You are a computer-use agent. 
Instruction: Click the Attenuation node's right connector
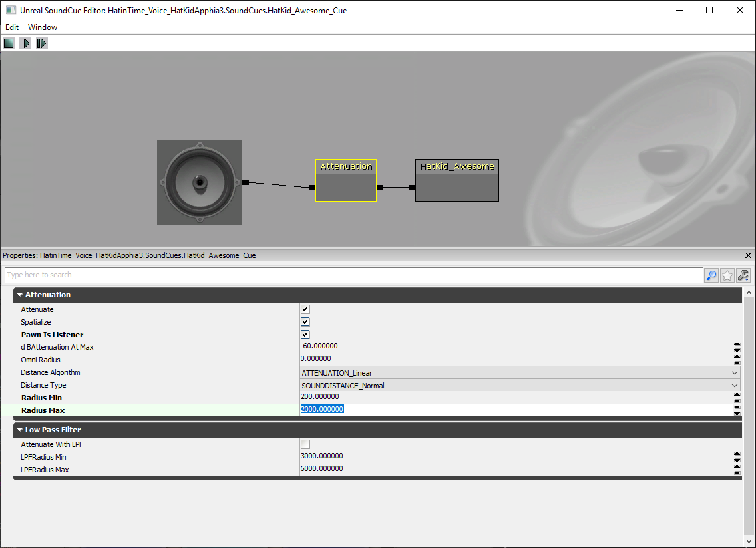[380, 188]
